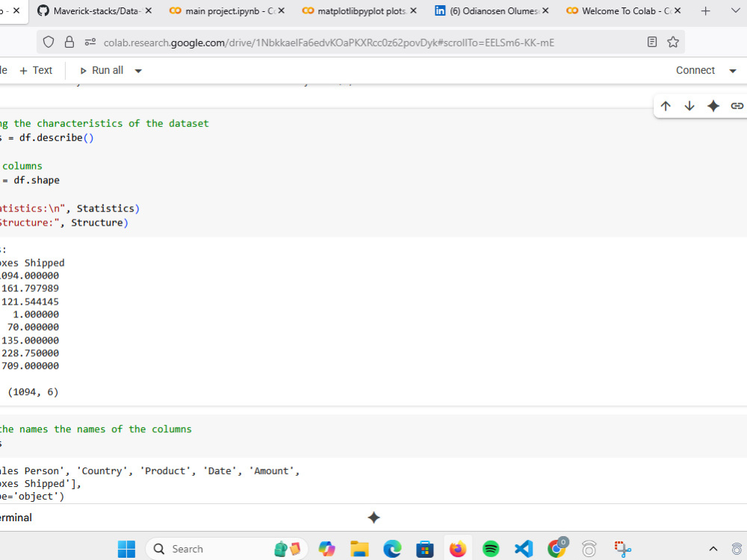
Task: Open Snipping Tool from taskbar
Action: coord(622,549)
